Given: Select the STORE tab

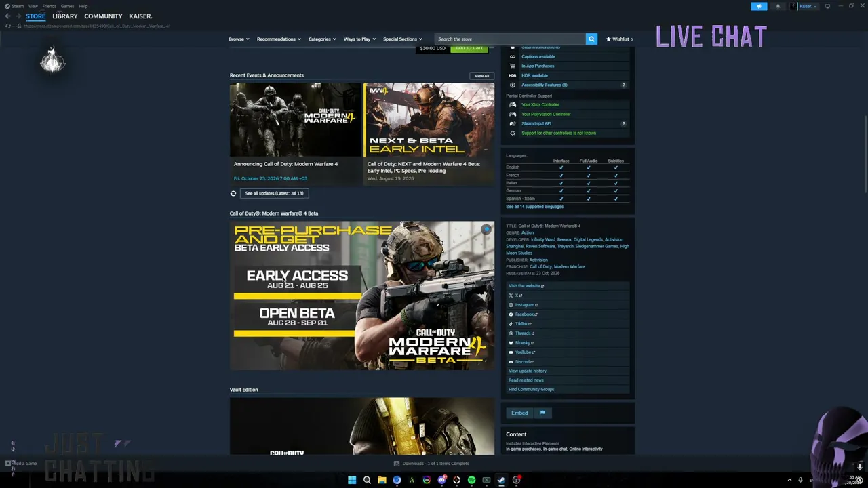Looking at the screenshot, I should pyautogui.click(x=35, y=16).
